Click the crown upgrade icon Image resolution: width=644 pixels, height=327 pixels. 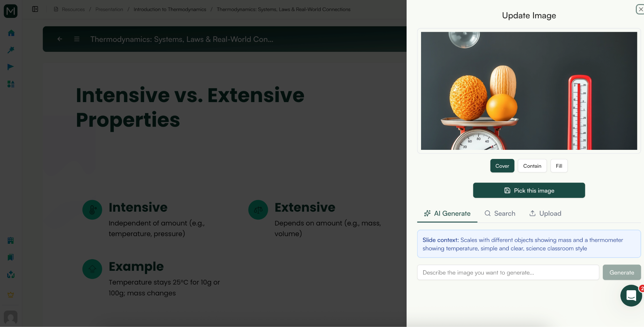click(10, 294)
